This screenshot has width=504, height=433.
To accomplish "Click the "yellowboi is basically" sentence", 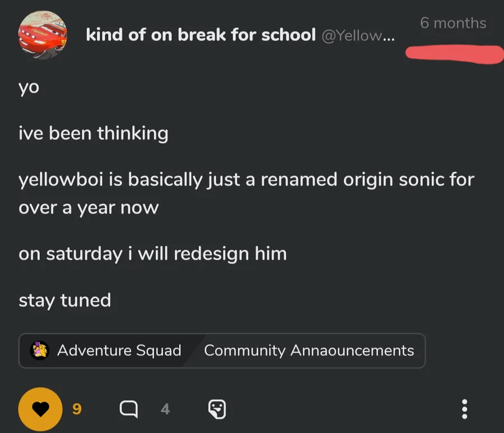I will (246, 180).
